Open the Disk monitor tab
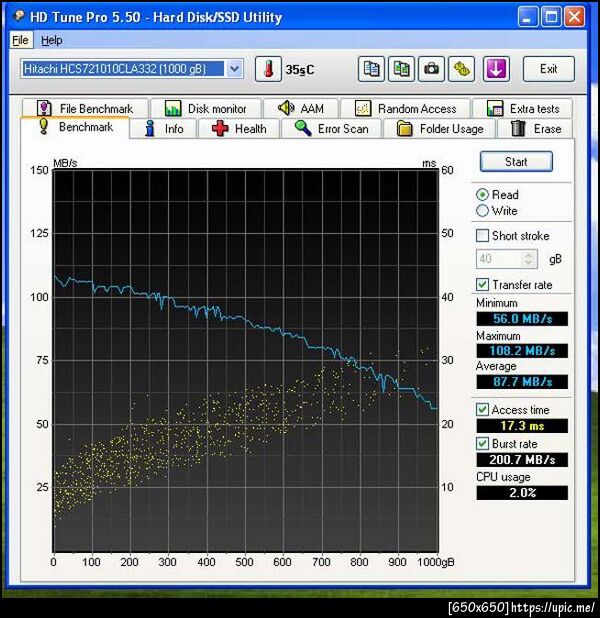 (x=206, y=108)
